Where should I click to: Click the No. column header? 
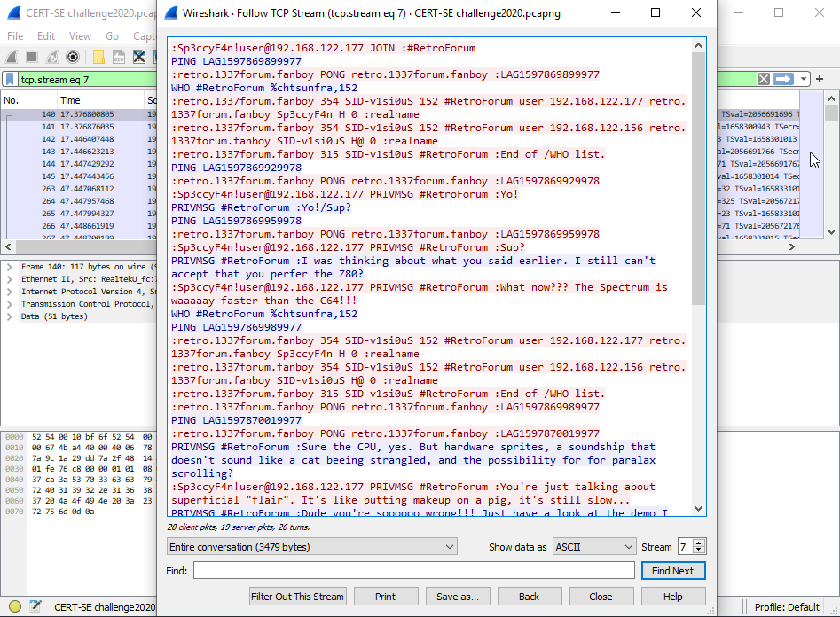29,100
